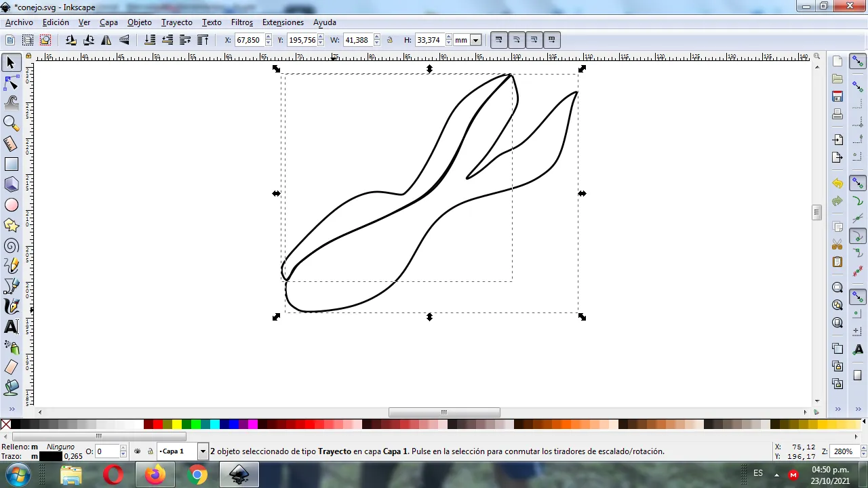Click Undo arrow icon in right toolbar
868x488 pixels.
point(837,183)
